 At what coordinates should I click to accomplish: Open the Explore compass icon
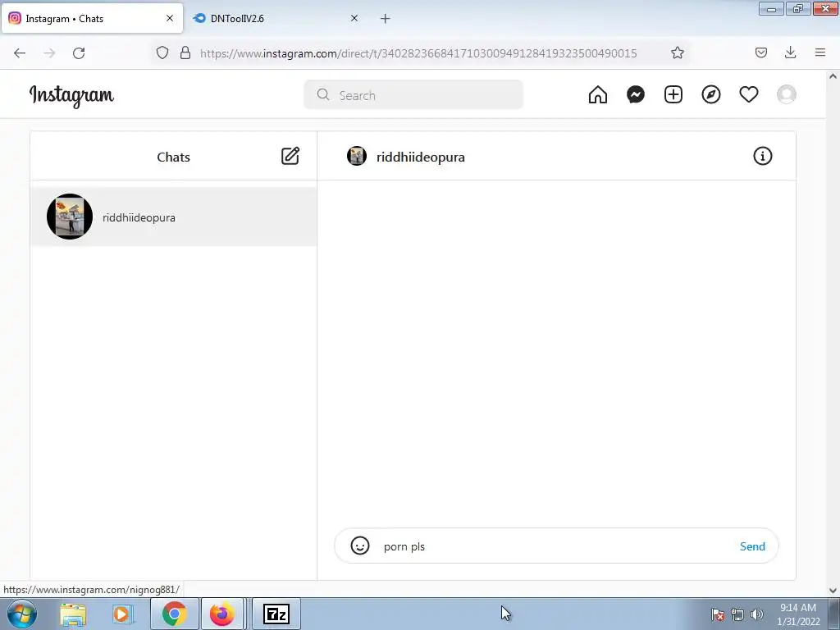pyautogui.click(x=711, y=95)
